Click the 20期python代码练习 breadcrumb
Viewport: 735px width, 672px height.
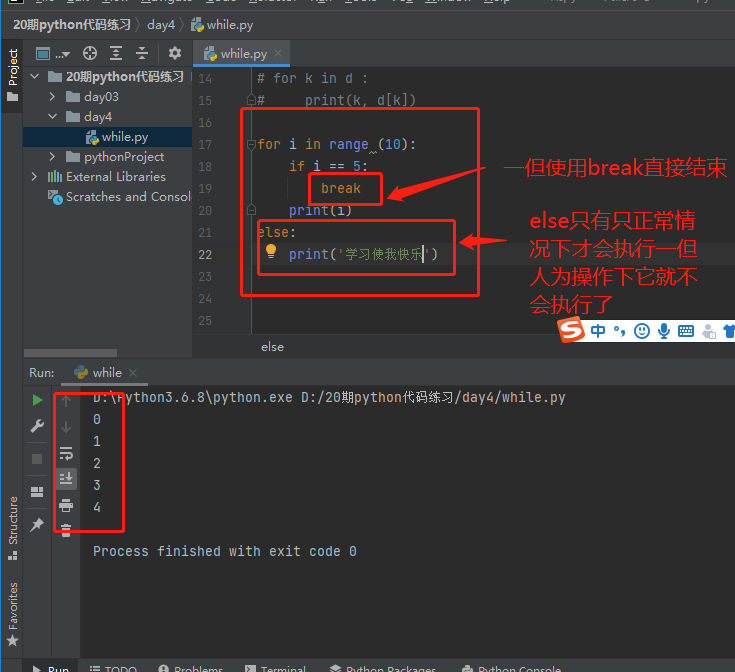[72, 24]
